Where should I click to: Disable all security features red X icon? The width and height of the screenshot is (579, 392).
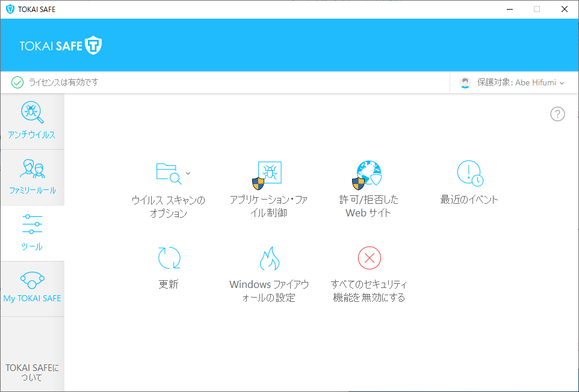click(x=369, y=259)
